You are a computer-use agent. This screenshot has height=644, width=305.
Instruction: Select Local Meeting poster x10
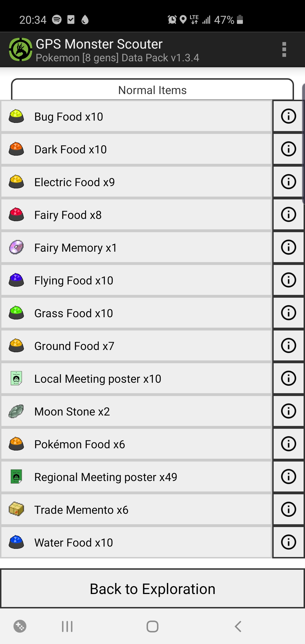pyautogui.click(x=136, y=378)
